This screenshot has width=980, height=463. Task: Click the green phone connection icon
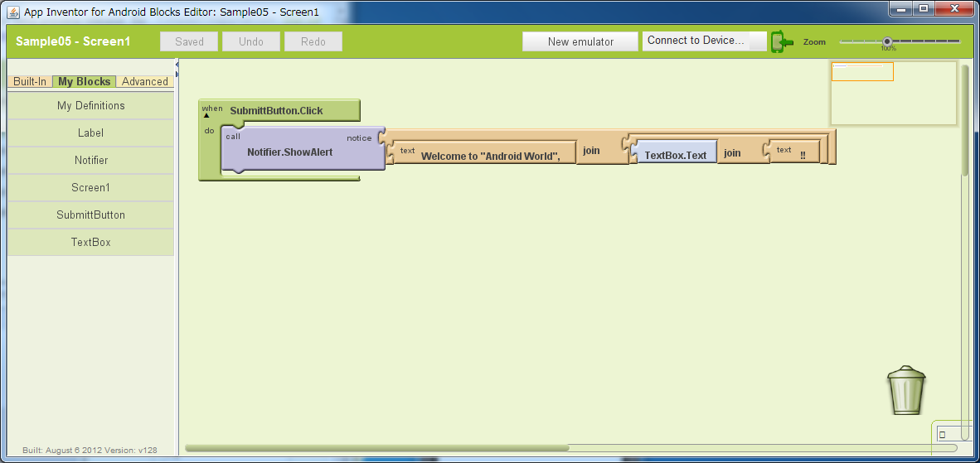(x=781, y=41)
